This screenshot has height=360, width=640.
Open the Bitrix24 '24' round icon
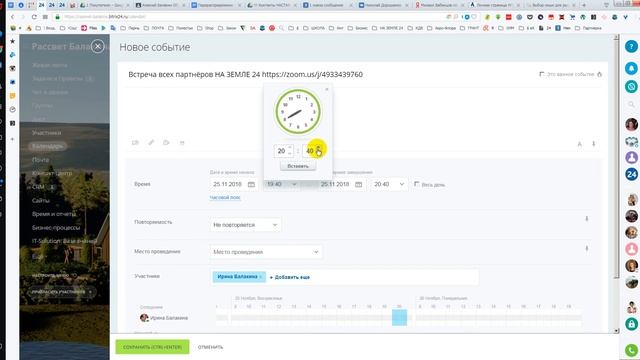[631, 174]
